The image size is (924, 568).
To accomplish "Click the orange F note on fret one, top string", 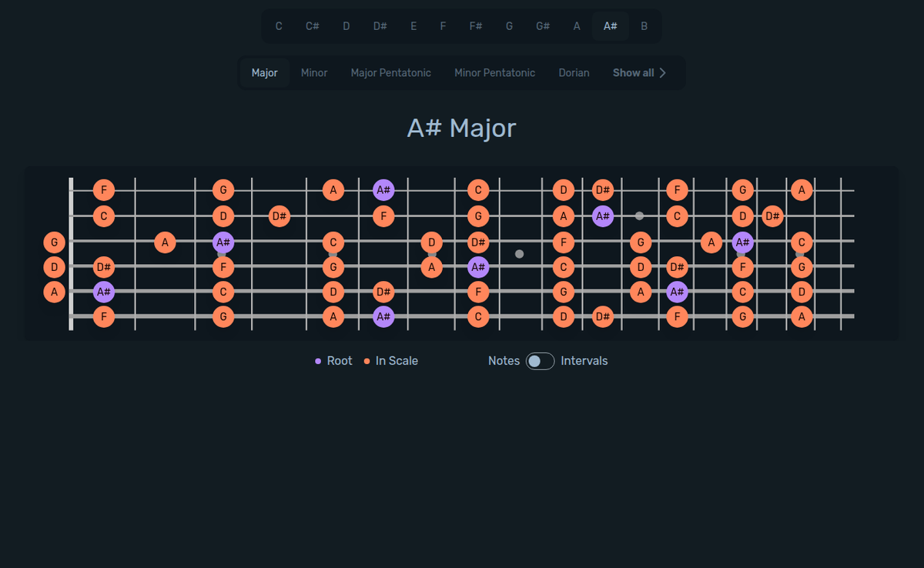I will (104, 189).
